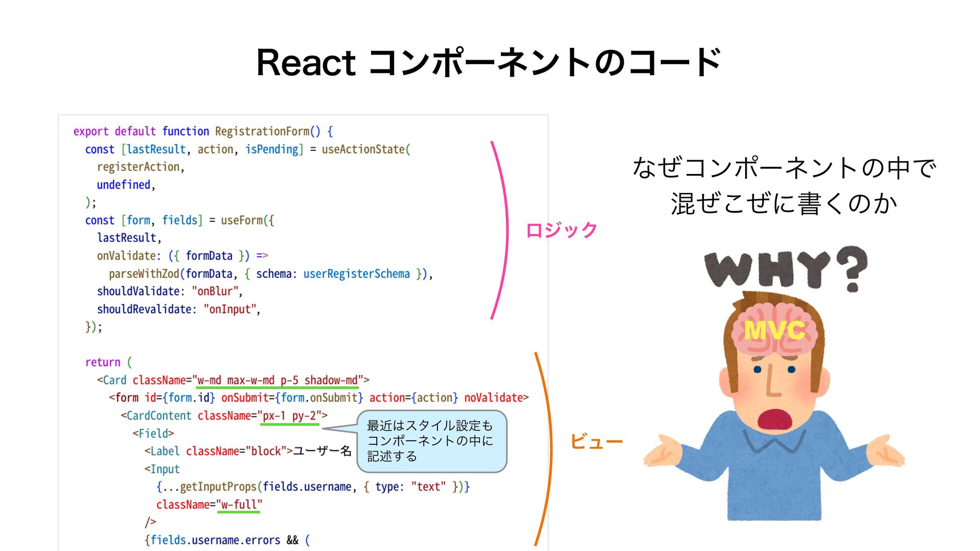Click the text "混ぜこぜに書くのか"
Image resolution: width=980 pixels, height=551 pixels.
(784, 204)
